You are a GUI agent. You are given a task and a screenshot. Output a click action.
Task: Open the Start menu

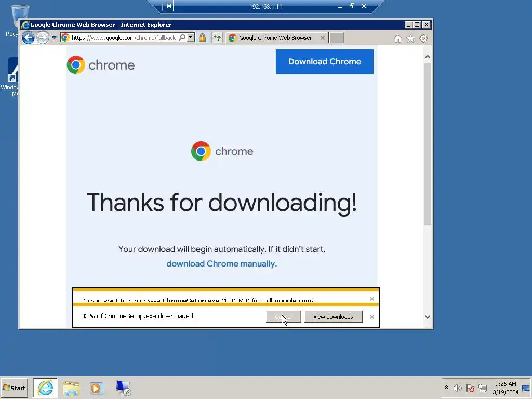tap(14, 388)
